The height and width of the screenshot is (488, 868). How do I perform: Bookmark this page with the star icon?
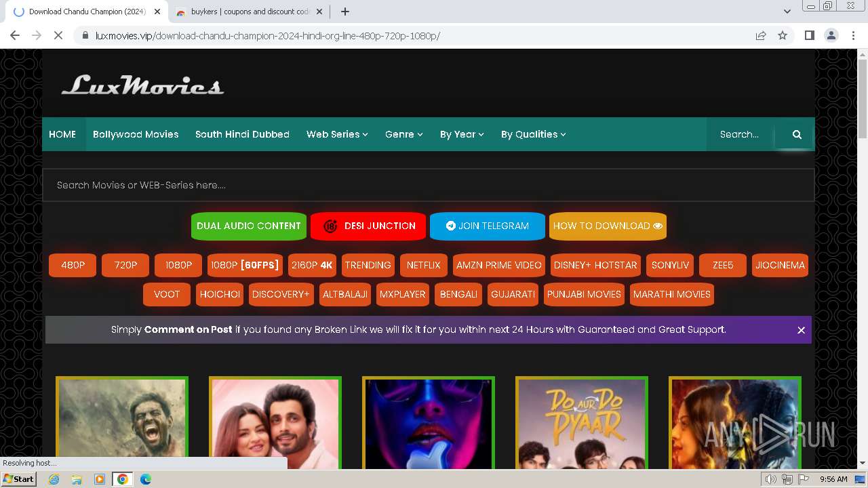pos(783,35)
